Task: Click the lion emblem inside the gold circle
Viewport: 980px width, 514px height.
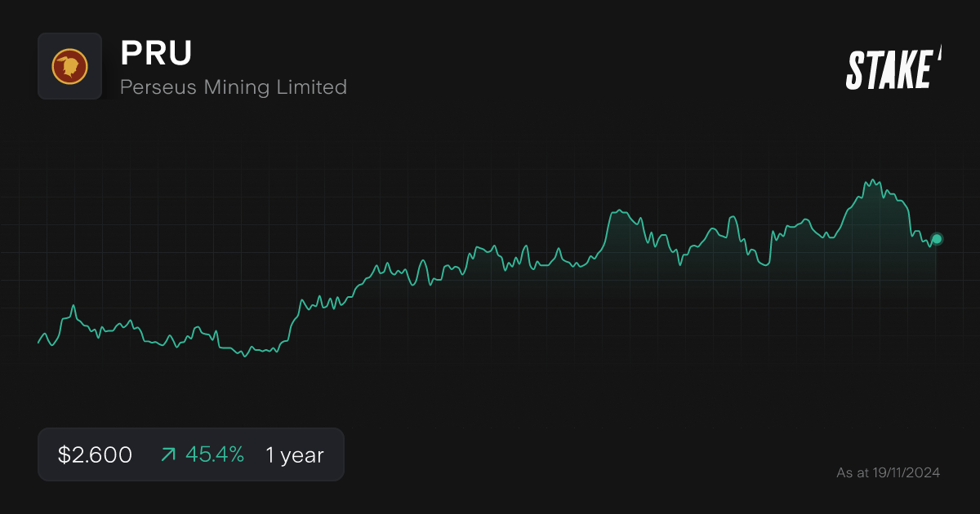Action: point(69,65)
